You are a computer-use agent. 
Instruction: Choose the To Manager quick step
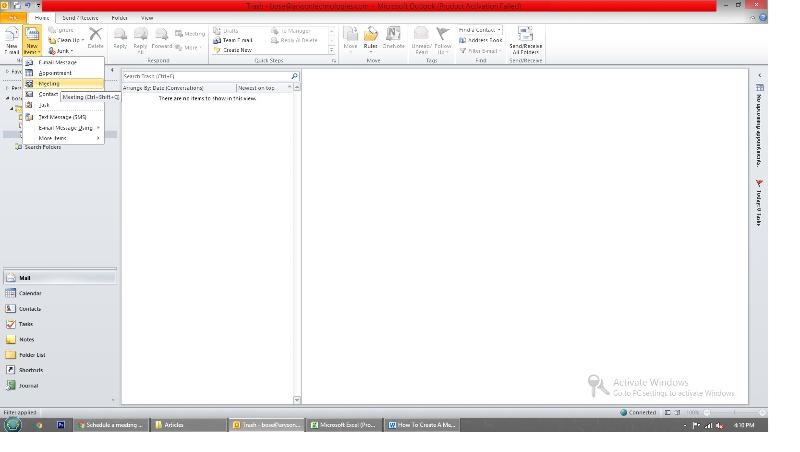pos(290,31)
